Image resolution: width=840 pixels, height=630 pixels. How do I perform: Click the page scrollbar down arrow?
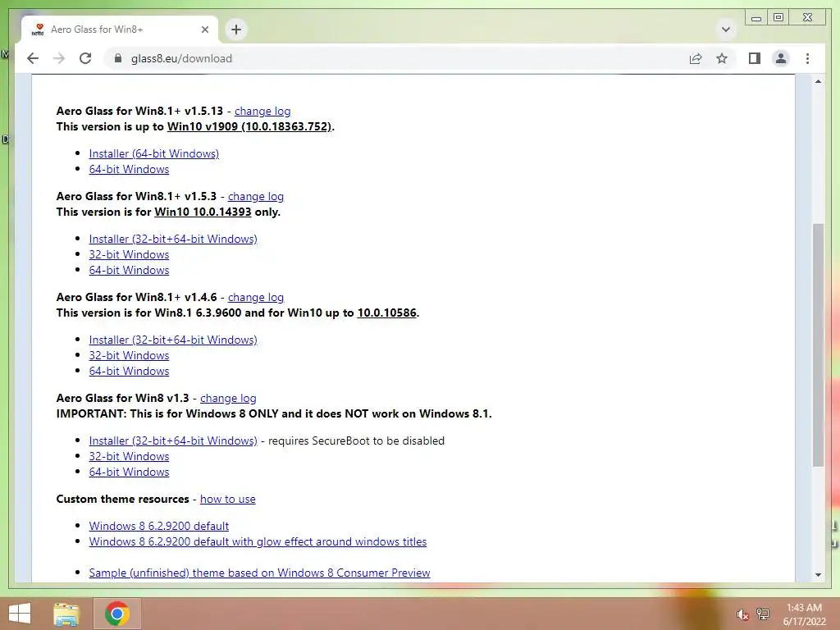[818, 575]
